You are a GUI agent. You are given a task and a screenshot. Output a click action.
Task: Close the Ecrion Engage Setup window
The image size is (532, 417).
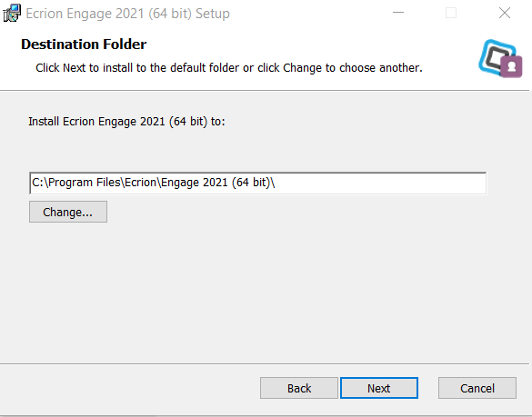click(x=505, y=13)
